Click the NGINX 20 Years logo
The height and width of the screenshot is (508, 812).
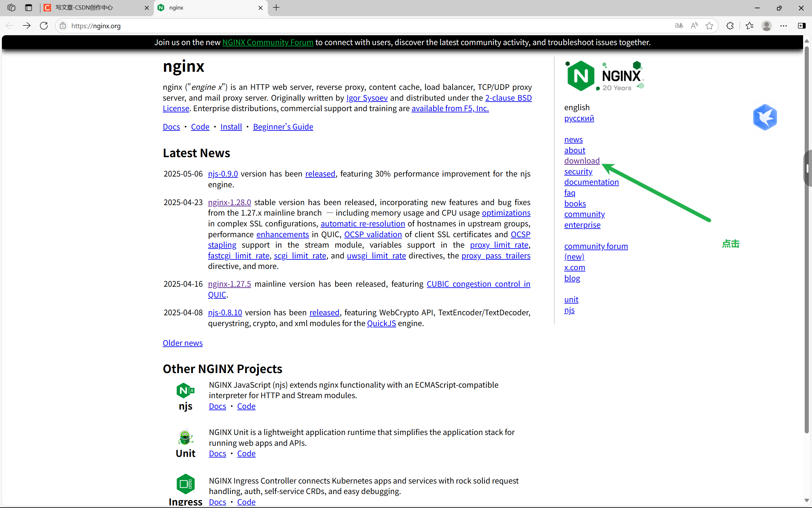(604, 76)
